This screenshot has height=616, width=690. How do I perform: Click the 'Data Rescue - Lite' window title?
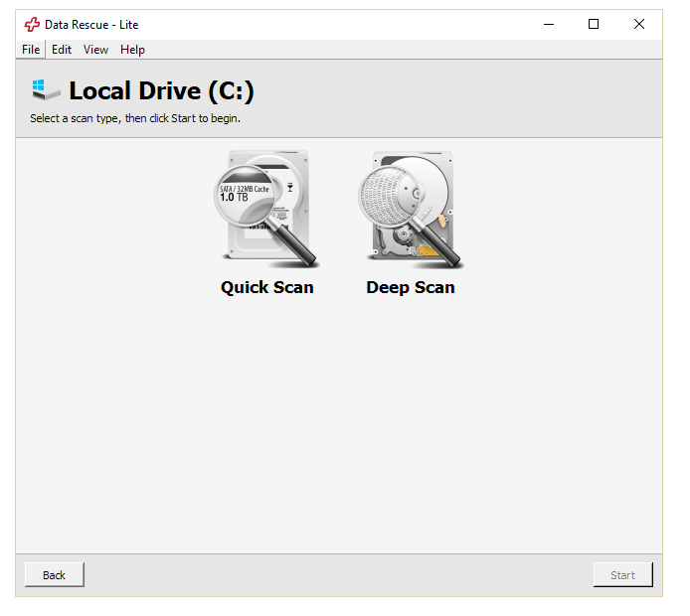coord(91,25)
